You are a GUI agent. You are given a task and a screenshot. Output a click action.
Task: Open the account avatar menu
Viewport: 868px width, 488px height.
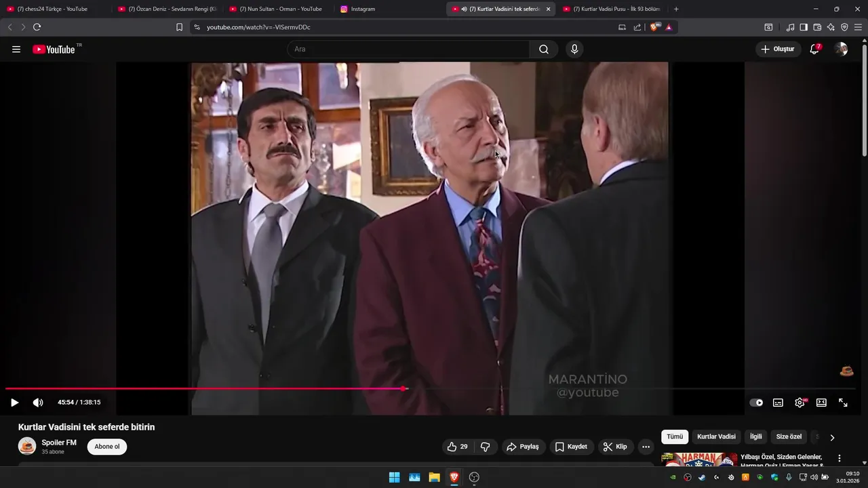point(841,49)
